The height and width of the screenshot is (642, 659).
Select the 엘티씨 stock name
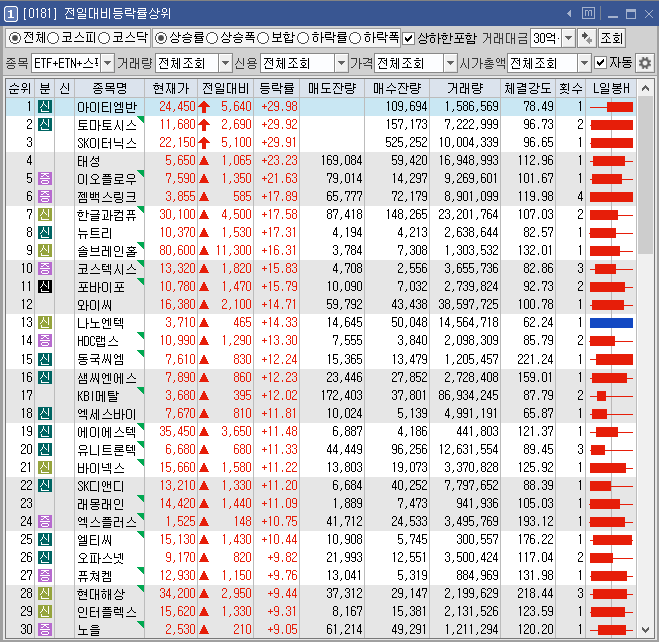pyautogui.click(x=95, y=539)
